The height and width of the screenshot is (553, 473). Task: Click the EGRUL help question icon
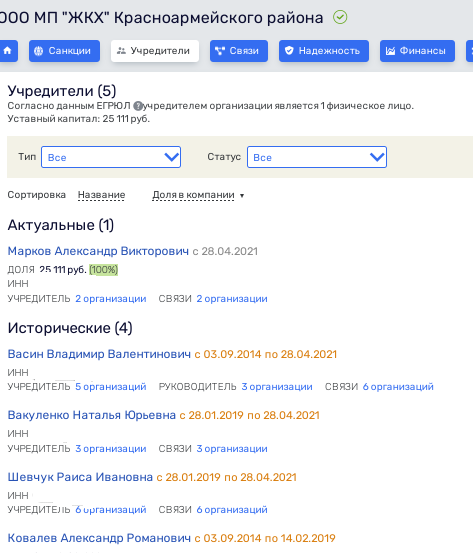click(x=138, y=106)
